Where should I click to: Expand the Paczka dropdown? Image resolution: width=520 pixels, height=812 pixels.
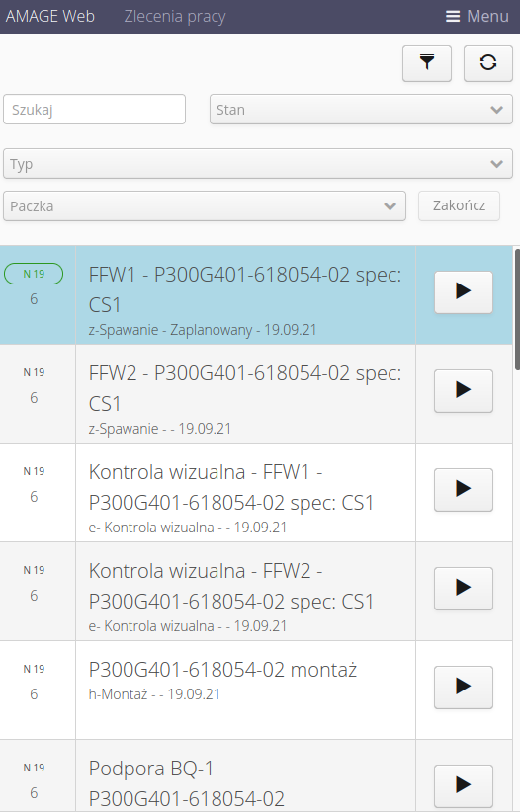pos(205,206)
